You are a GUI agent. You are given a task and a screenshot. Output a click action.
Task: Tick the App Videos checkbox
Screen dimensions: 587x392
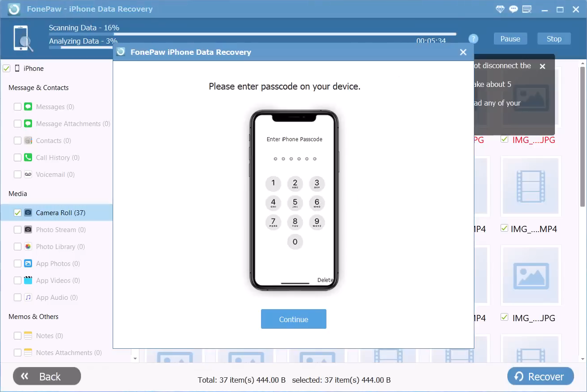click(17, 281)
